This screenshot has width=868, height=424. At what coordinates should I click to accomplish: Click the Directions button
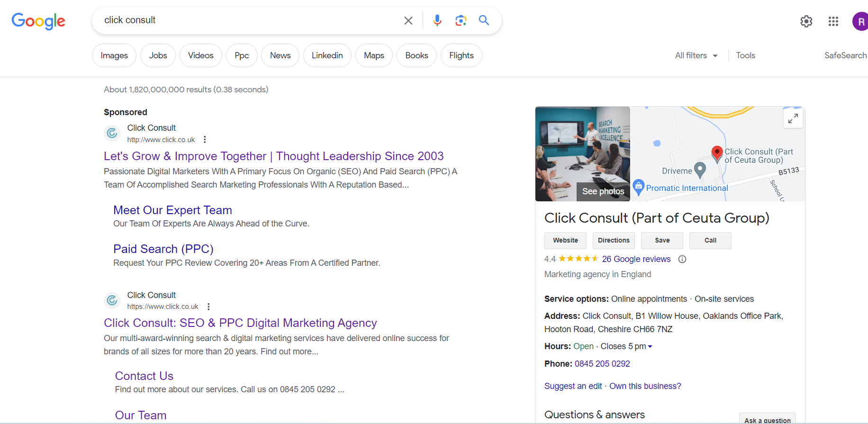pos(614,241)
